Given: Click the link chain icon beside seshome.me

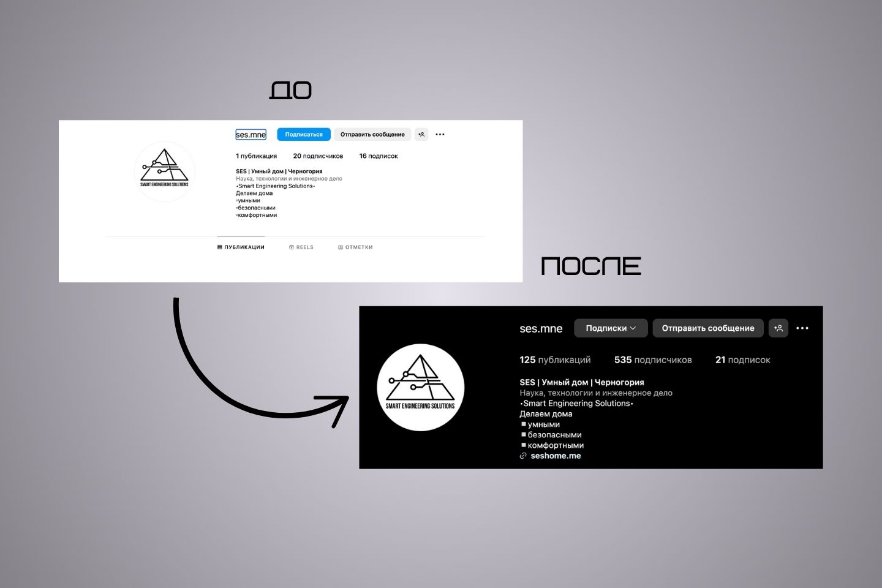Looking at the screenshot, I should [x=523, y=456].
